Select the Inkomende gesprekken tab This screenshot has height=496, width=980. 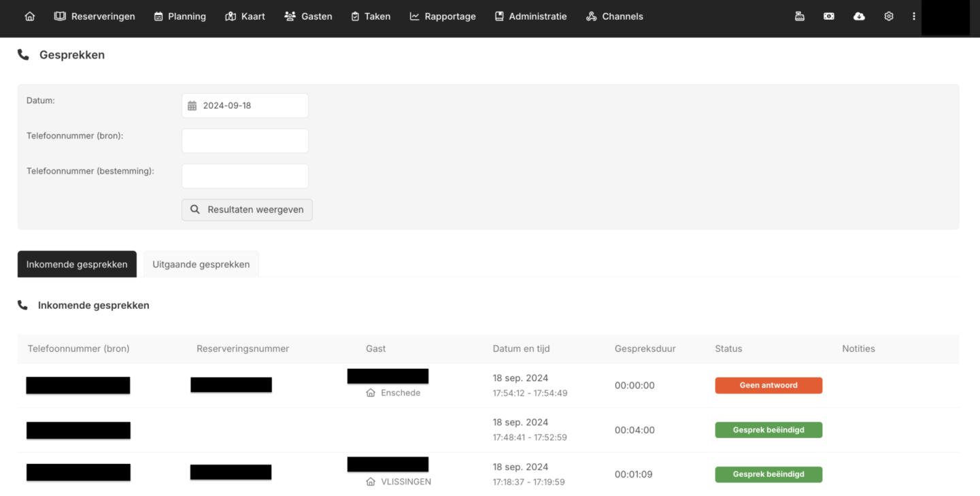click(77, 265)
